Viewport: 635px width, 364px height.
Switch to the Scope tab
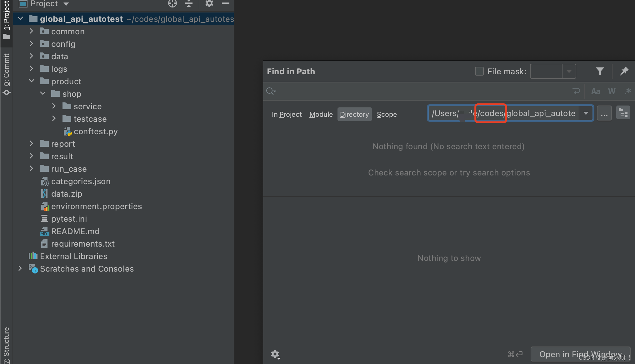[x=387, y=115]
